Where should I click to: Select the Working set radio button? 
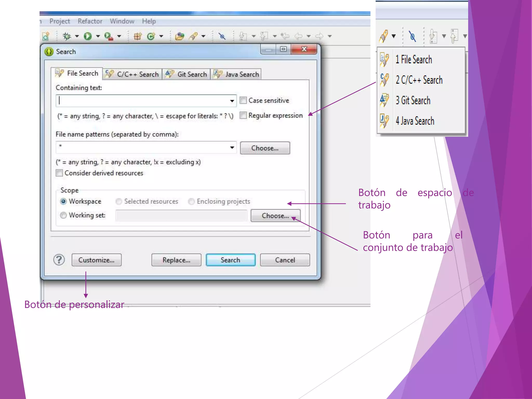[63, 215]
